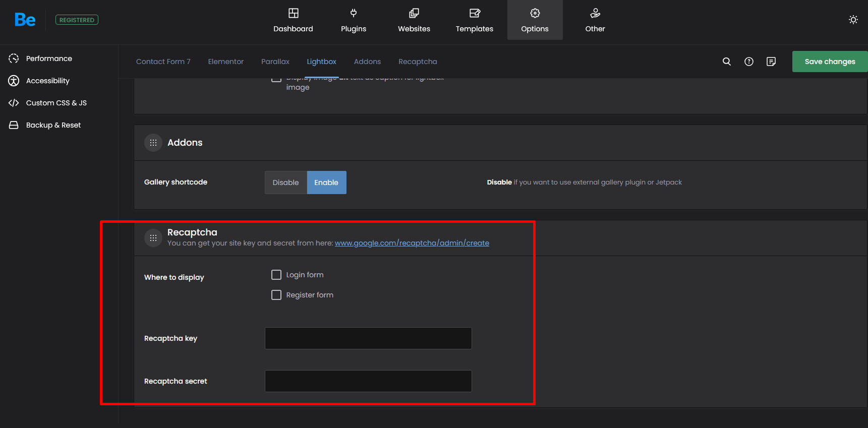
Task: Set Gallery shortcode to Disable
Action: (x=285, y=182)
